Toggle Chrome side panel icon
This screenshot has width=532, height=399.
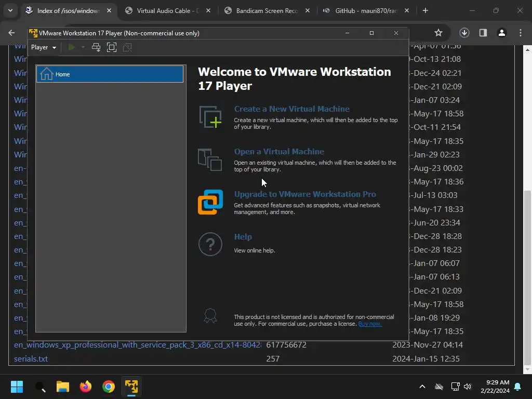(x=483, y=33)
